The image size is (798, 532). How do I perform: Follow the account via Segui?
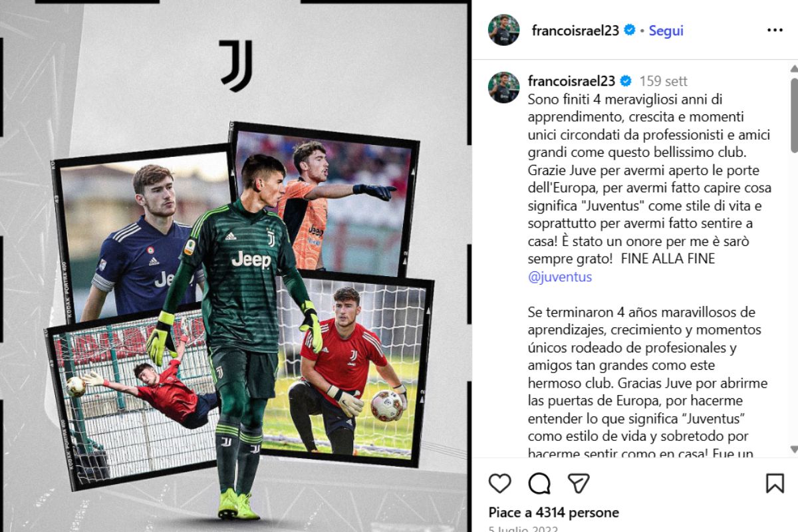tap(666, 31)
